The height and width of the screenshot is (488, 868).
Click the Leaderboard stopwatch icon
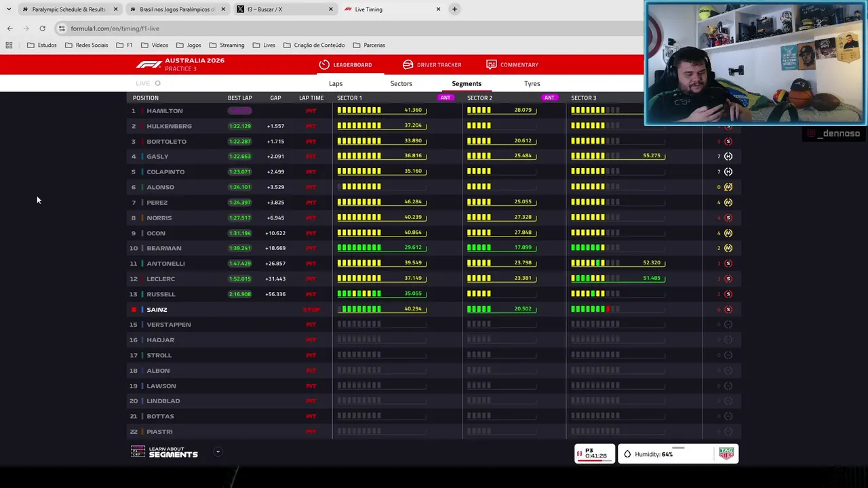[x=324, y=64]
